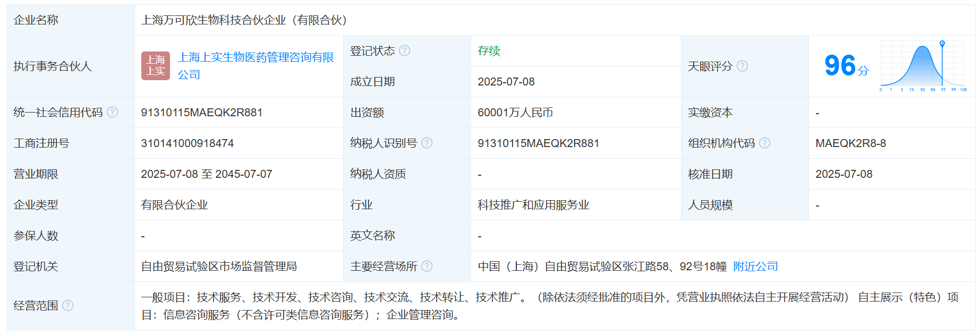Click the 企业名称 label

pyautogui.click(x=36, y=20)
